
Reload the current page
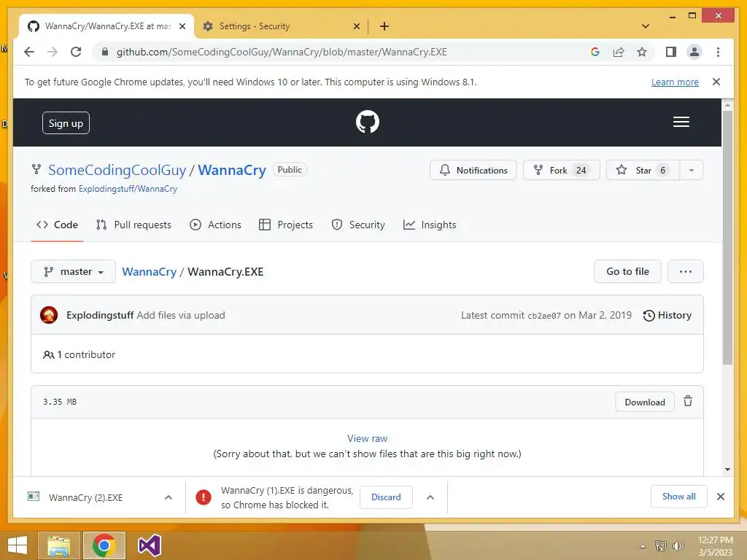coord(76,52)
